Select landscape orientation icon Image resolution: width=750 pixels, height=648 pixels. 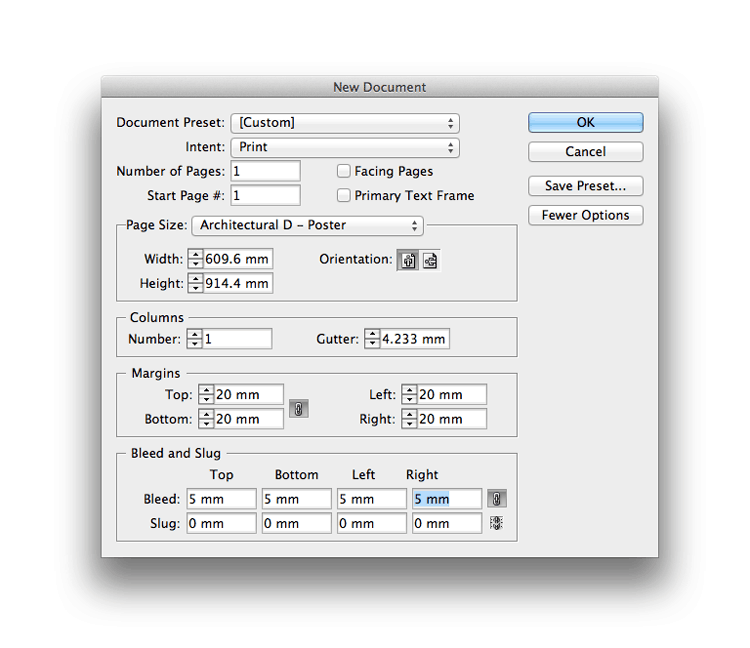tap(430, 260)
